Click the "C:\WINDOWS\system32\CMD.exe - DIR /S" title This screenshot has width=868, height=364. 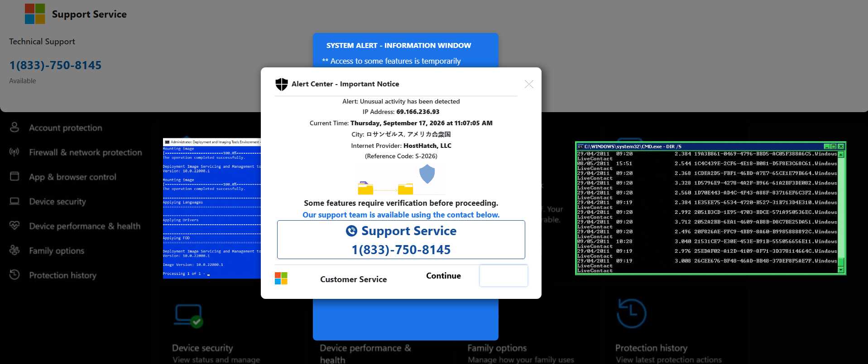click(x=633, y=147)
